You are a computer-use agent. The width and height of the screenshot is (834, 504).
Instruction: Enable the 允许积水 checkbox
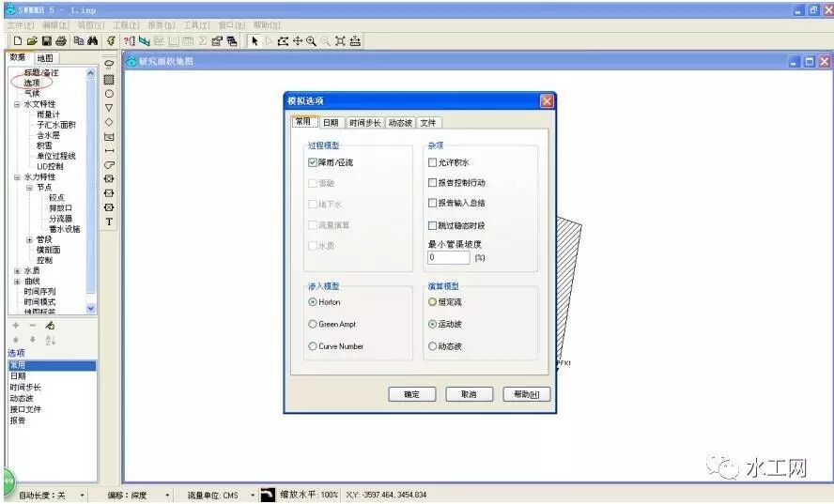pos(432,162)
